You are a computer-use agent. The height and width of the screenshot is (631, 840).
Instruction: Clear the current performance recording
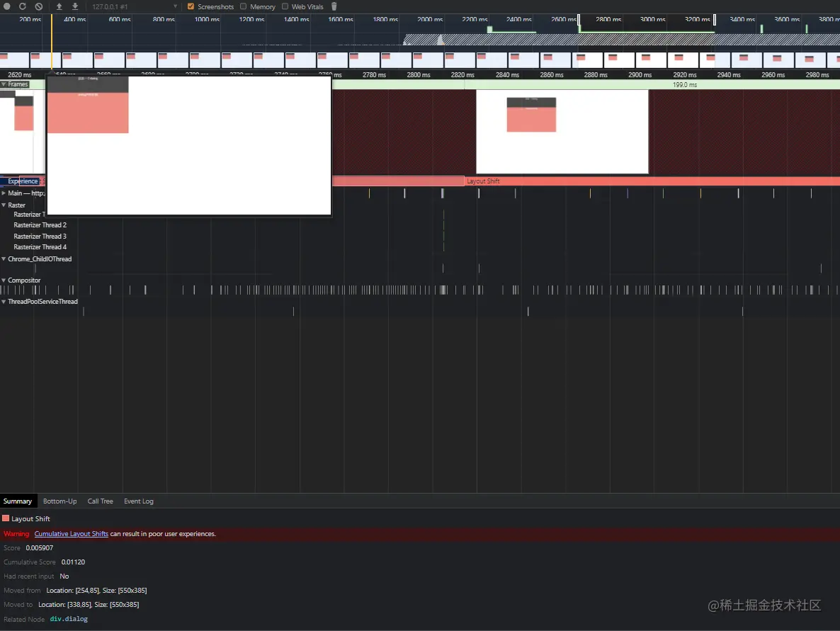[x=38, y=6]
